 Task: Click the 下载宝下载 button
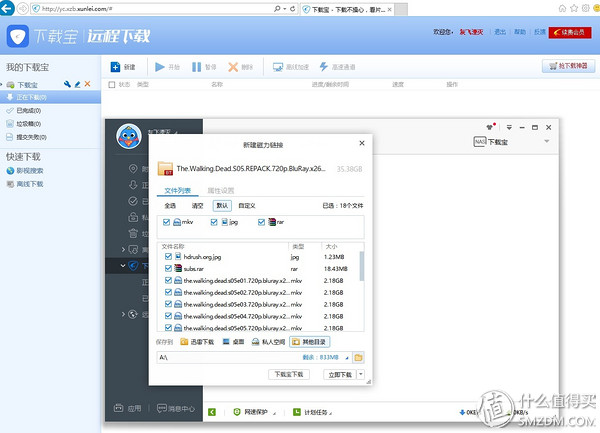coord(289,374)
